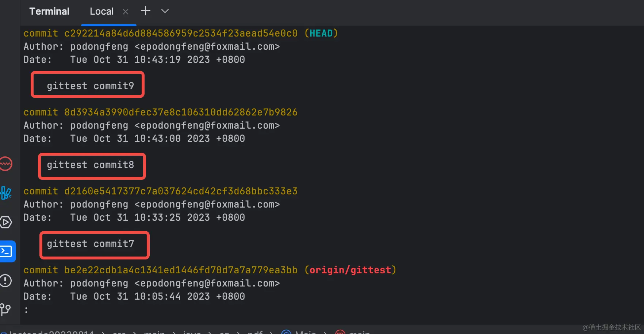This screenshot has width=644, height=334.
Task: Click commit hash 8d3934a3990dfec37e8c106310dd62862e7b9826
Action: point(181,112)
